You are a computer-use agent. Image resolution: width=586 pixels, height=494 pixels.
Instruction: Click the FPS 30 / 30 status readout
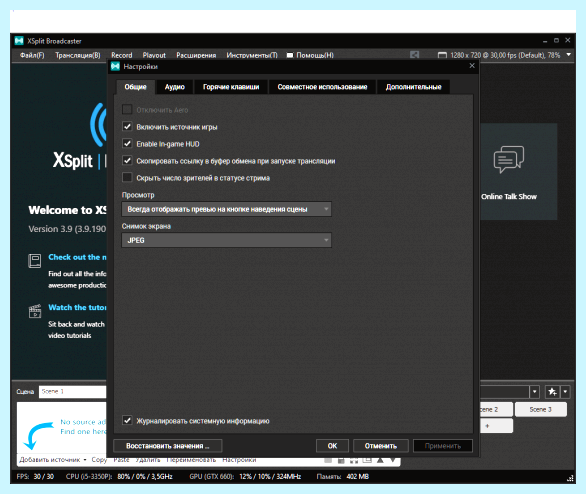click(35, 477)
